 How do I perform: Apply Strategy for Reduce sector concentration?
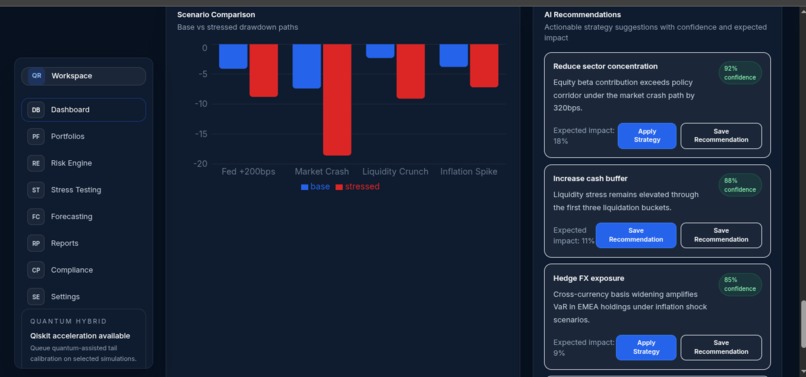pos(647,136)
